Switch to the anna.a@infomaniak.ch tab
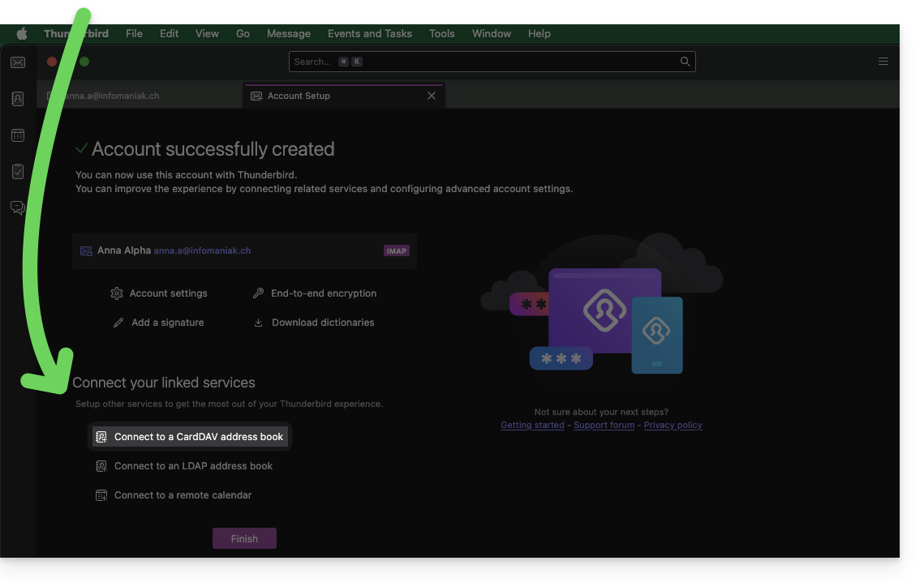924x582 pixels. pos(114,96)
